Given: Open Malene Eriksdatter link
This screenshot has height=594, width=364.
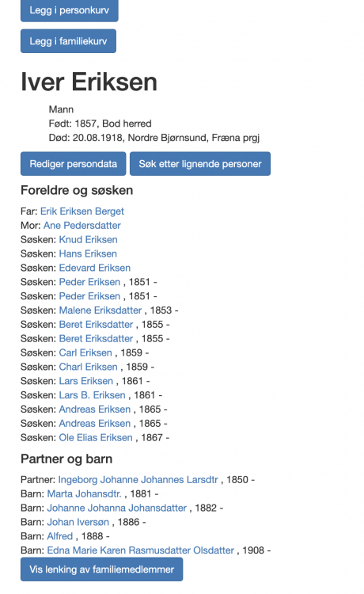Looking at the screenshot, I should pyautogui.click(x=100, y=310).
